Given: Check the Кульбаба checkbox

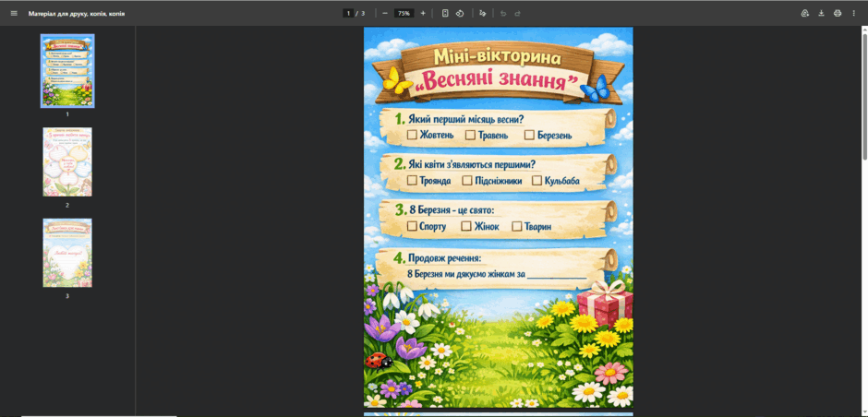Looking at the screenshot, I should point(536,180).
